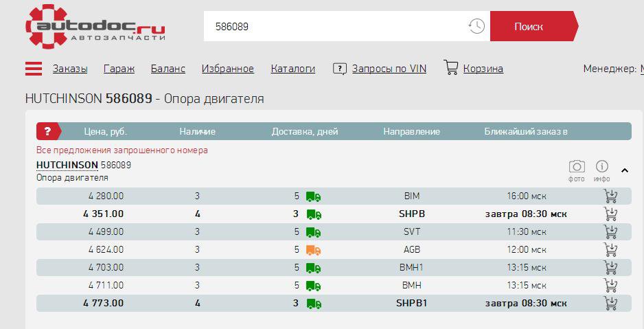Click the SHPB direction cell
Image resolution: width=644 pixels, height=329 pixels.
click(412, 214)
